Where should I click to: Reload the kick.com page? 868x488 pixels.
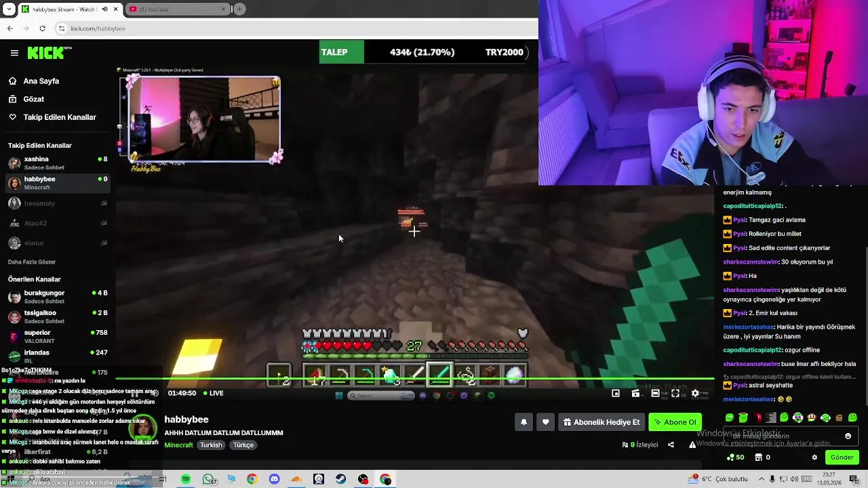point(42,28)
